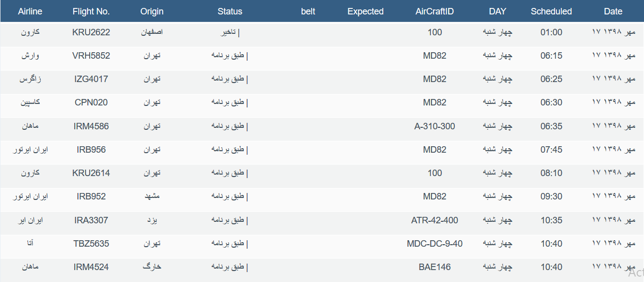Click flight number IRM4586
644x282 pixels.
click(91, 126)
